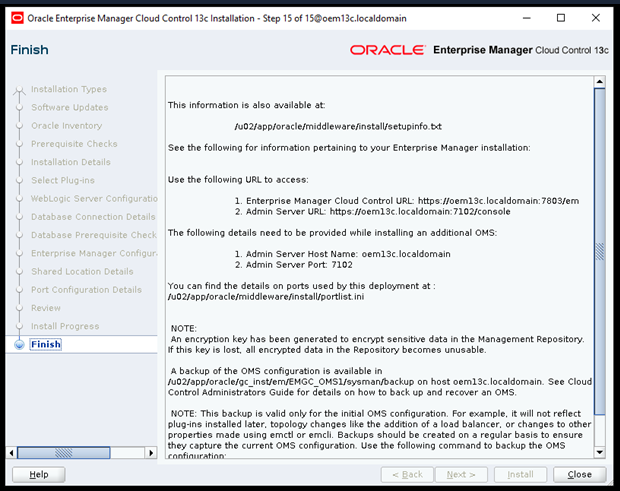Close the window with title bar X

coord(595,18)
